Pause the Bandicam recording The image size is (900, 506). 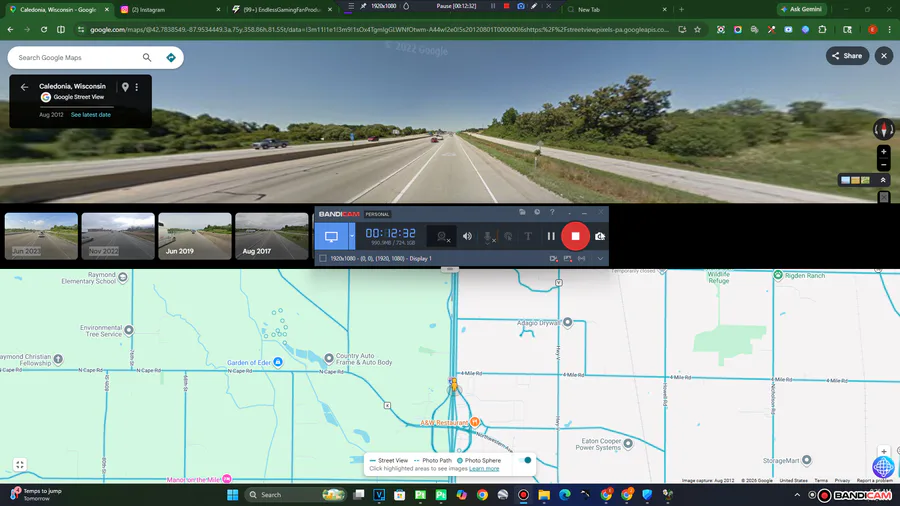(x=551, y=236)
